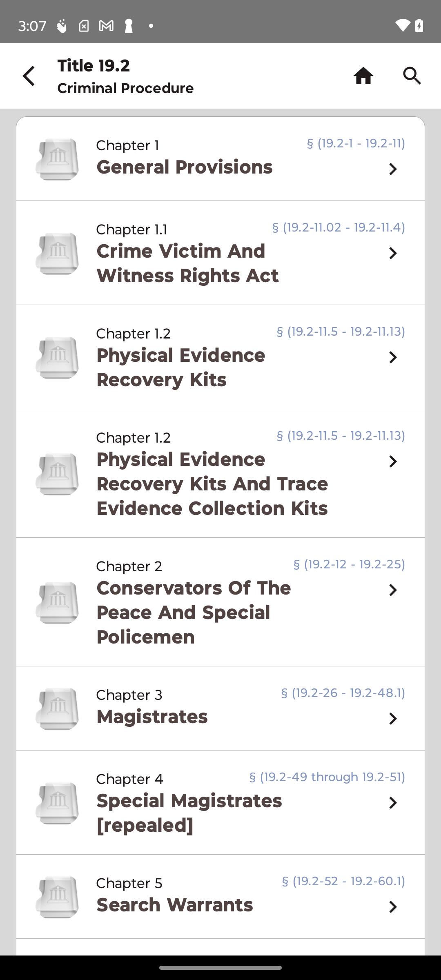Expand Special Magistrates [repealed] chevron
This screenshot has width=441, height=980.
point(393,803)
